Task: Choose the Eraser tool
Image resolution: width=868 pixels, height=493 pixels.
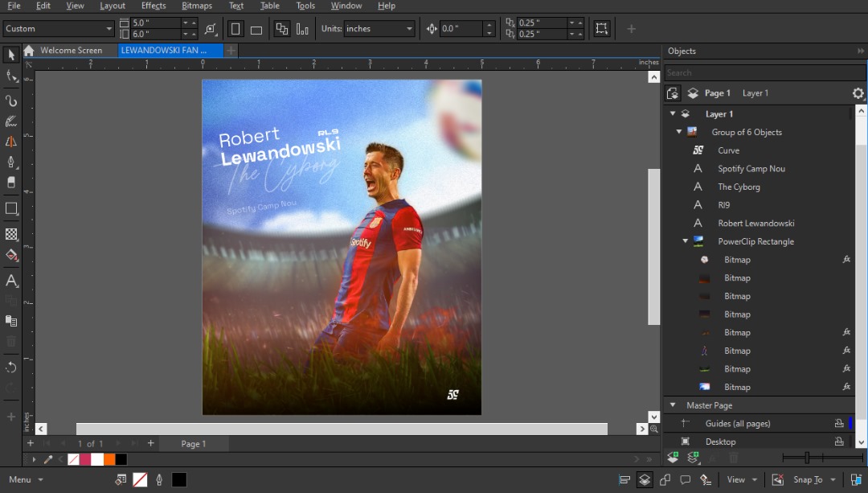Action: click(x=11, y=183)
